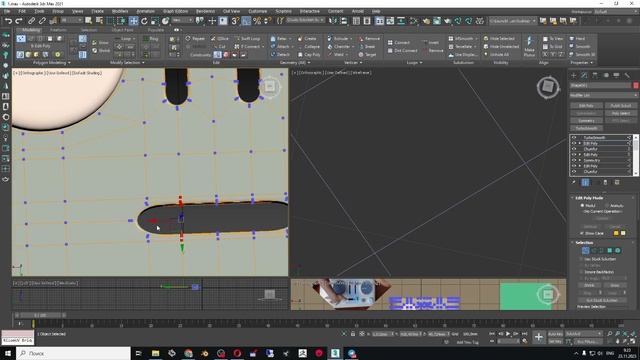Open the Modify tab in command panel
The height and width of the screenshot is (360, 640).
pos(584,76)
